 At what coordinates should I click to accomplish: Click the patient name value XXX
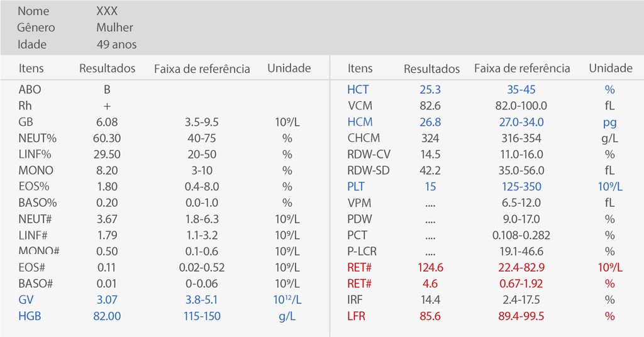107,11
